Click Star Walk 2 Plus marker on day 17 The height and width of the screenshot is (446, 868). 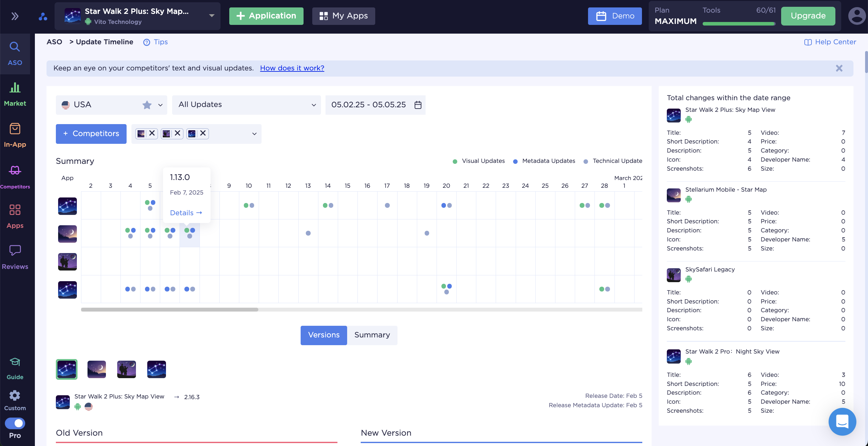[x=387, y=205]
